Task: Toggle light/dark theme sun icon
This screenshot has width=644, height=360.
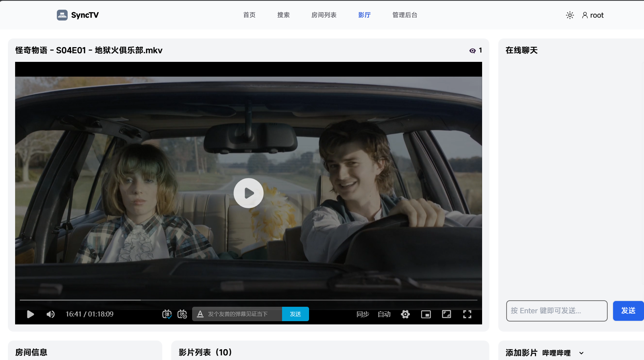Action: [570, 15]
